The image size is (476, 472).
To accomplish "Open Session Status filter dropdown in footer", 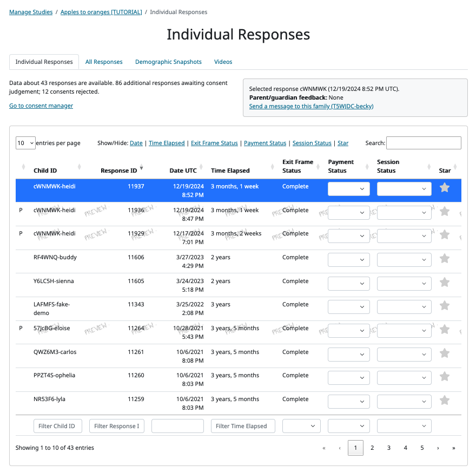I will (x=404, y=426).
